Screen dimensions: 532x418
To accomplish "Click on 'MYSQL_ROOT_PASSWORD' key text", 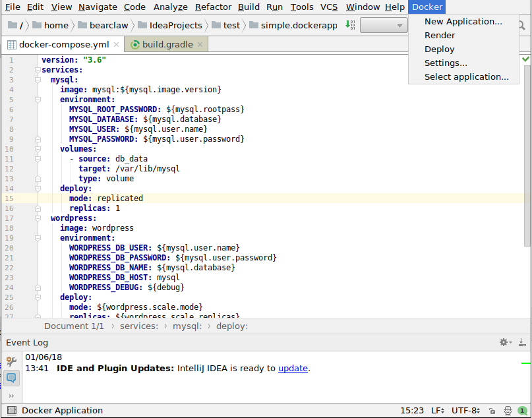I will point(113,109).
